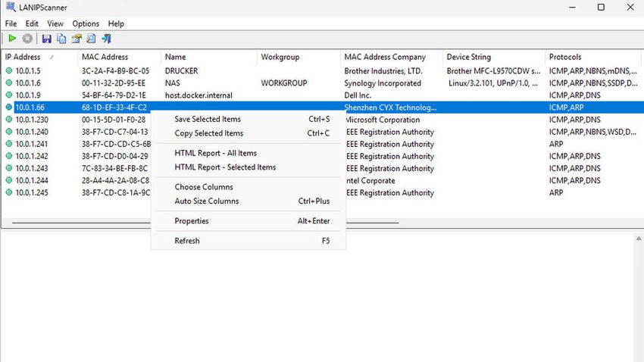Sort by the Name column header
Viewport: 644px width, 362px height.
coord(209,57)
